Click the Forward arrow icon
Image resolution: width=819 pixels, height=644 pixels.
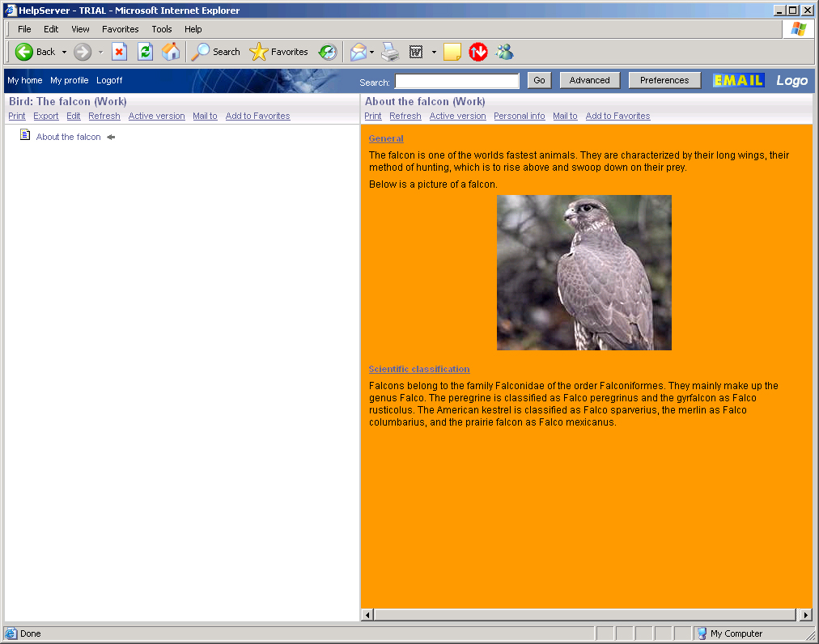click(x=83, y=52)
